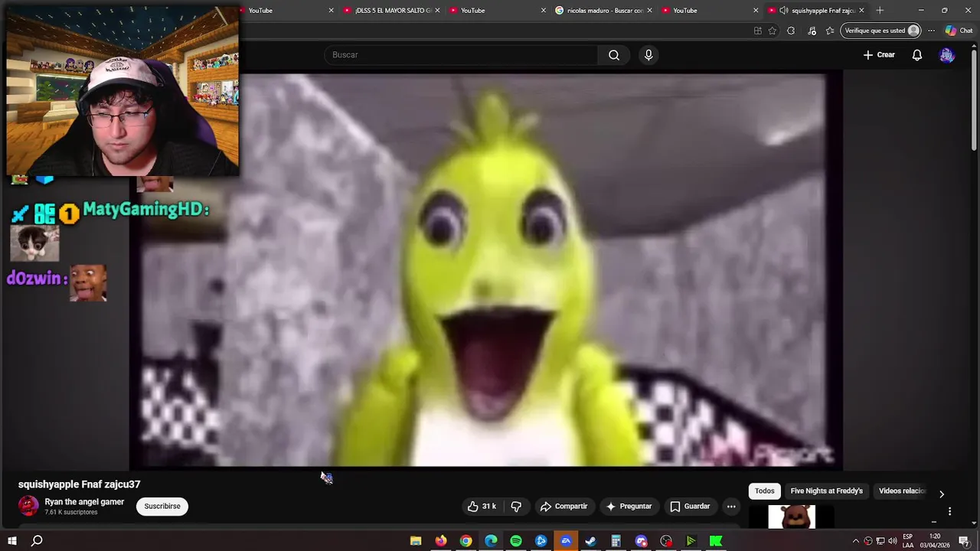Launch Google Chrome from the taskbar

tap(465, 541)
